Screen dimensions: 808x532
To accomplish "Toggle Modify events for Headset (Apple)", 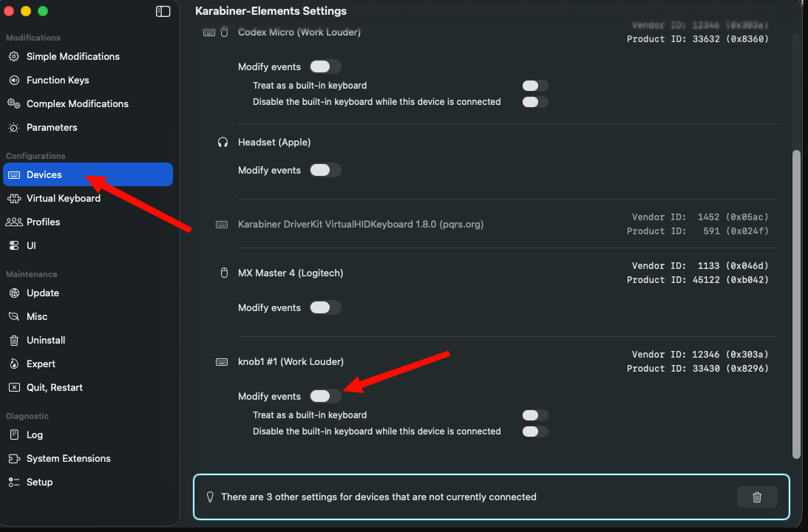I will click(x=325, y=170).
